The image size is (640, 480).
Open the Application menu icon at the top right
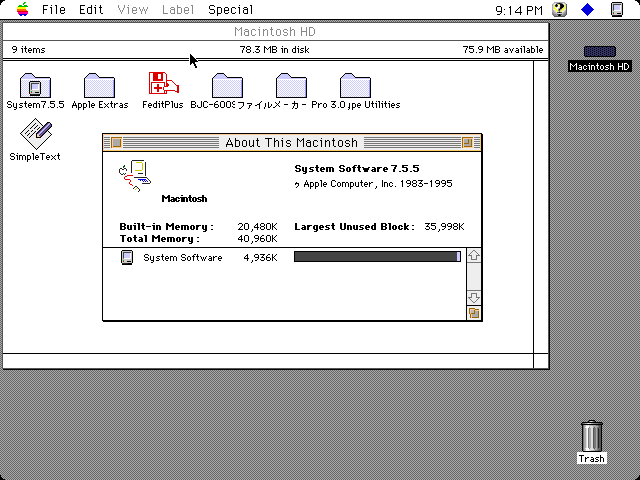click(617, 9)
